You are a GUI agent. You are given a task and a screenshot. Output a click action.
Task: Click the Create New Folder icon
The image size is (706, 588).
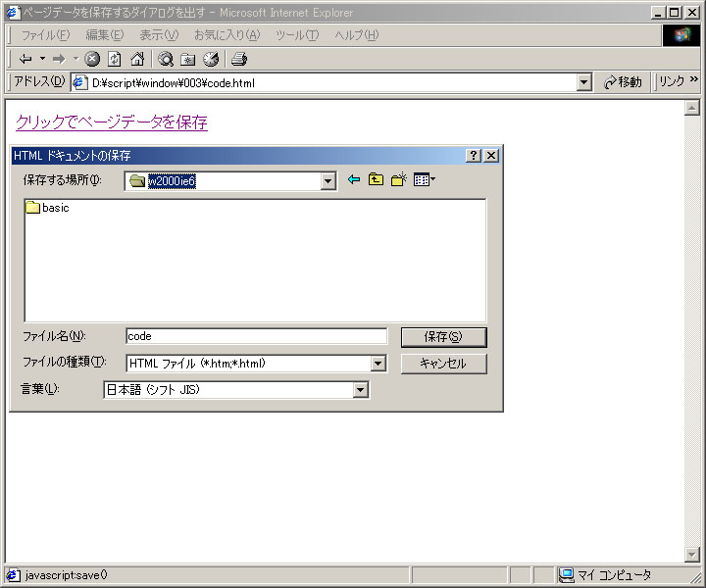(x=398, y=180)
